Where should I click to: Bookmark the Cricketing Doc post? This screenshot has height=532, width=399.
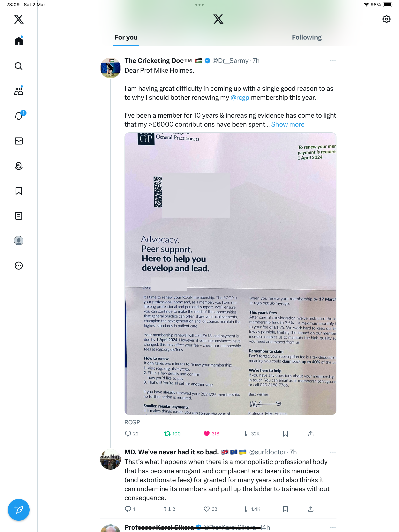[x=285, y=434]
